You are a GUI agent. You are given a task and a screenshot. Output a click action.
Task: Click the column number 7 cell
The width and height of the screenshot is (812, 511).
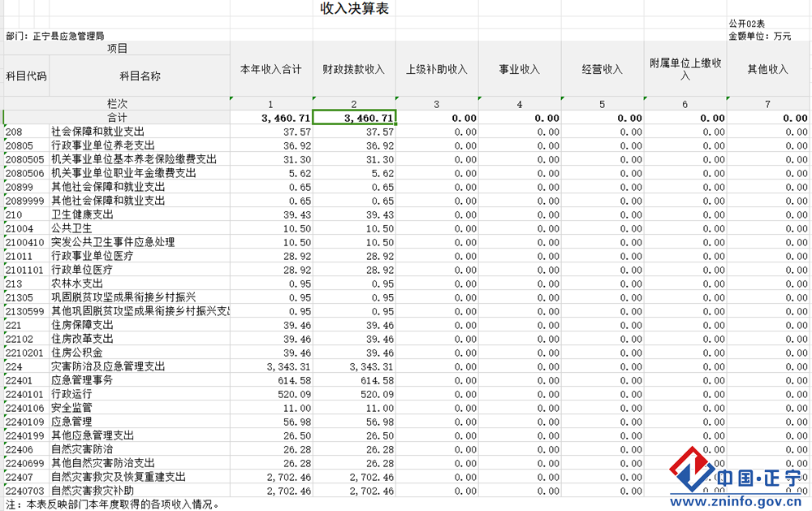pyautogui.click(x=768, y=104)
